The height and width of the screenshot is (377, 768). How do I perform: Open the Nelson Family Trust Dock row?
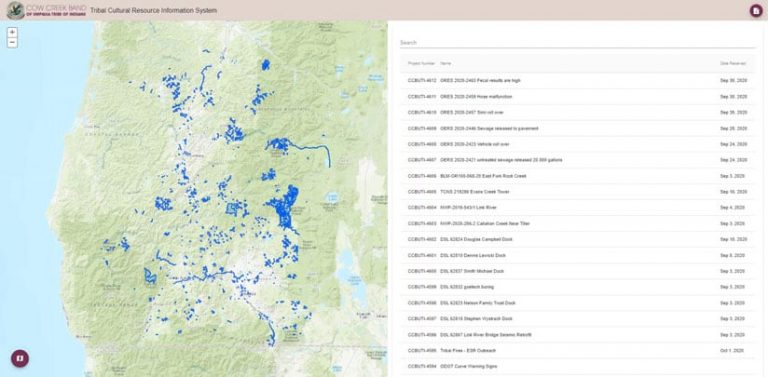577,303
